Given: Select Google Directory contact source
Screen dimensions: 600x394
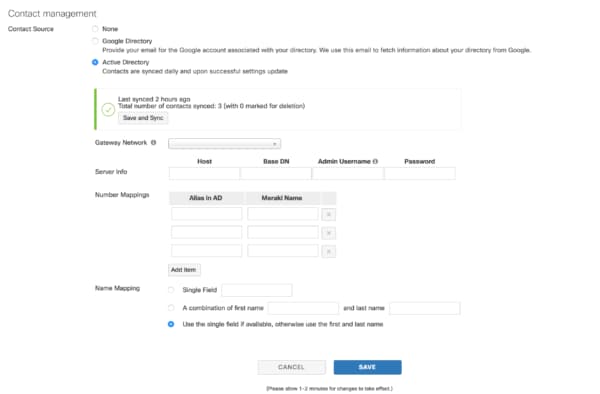Looking at the screenshot, I should coord(95,41).
